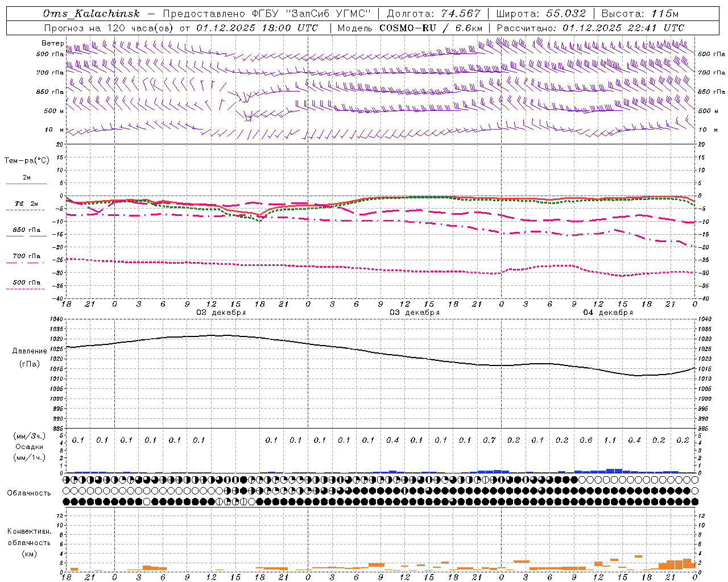
Task: Select the forecast start time 01.12.2025 18:00 UTC
Action: pos(257,28)
